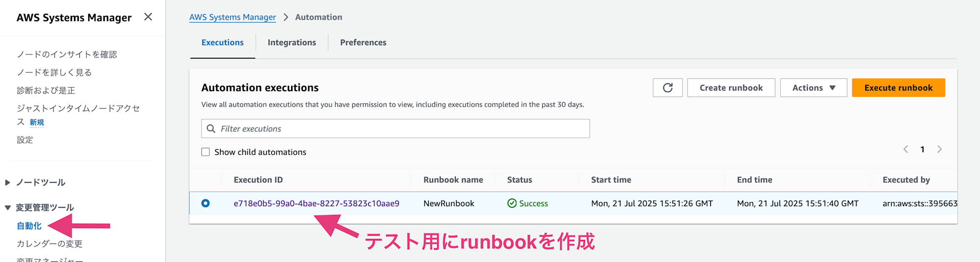The height and width of the screenshot is (262, 980).
Task: Switch to the Executions tab
Action: tap(222, 43)
